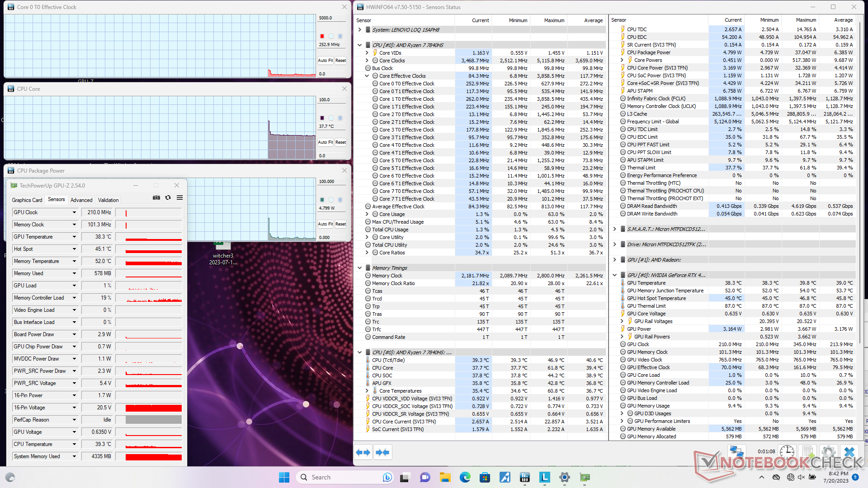Open GPU Clock sensor dropdown in GPU-Z
This screenshot has width=868, height=488.
tap(74, 212)
